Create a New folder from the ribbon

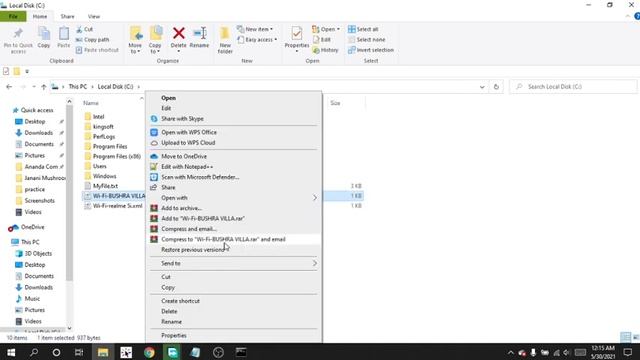225,40
